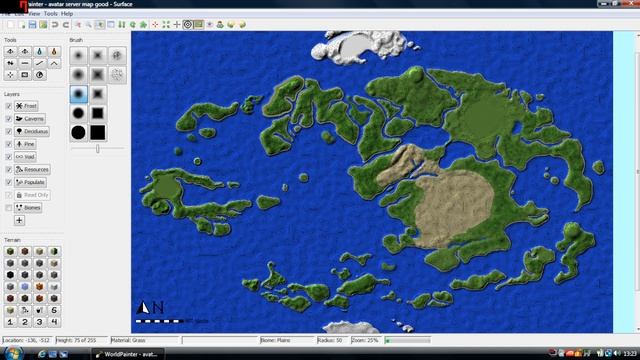Launch Internet Explorer from the quick launch

point(41,354)
